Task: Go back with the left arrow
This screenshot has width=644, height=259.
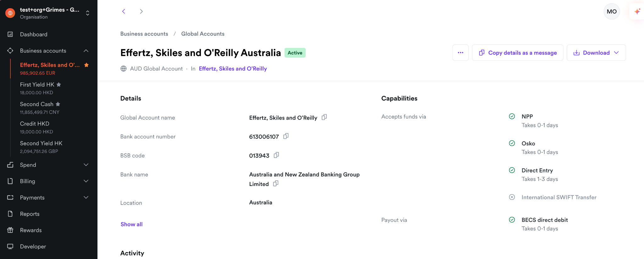Action: (x=124, y=11)
